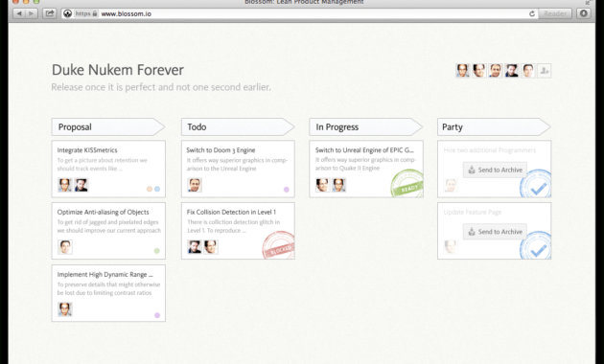Open the Implement High Dynamic Range card

coord(108,293)
